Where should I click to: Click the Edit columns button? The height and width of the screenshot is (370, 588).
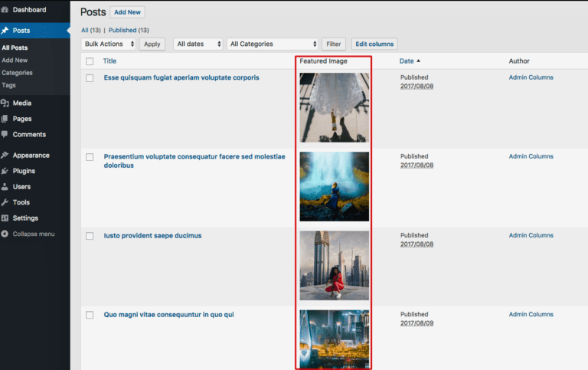pyautogui.click(x=374, y=44)
